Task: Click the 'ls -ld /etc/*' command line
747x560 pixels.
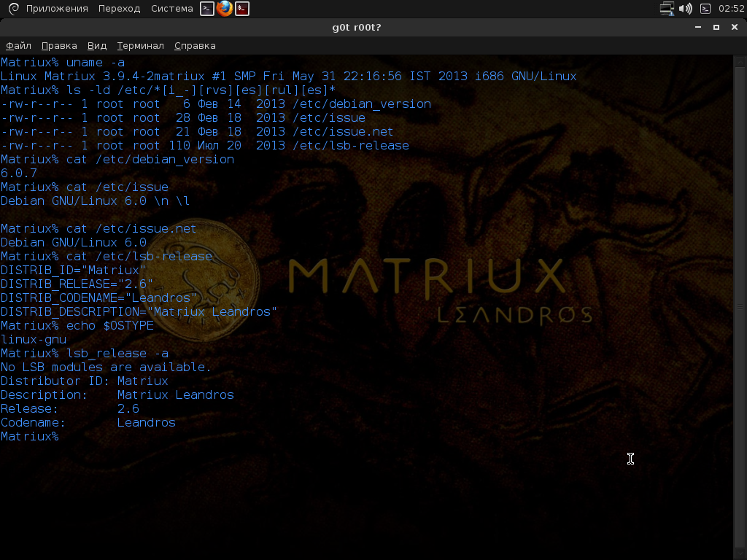Action: click(x=169, y=90)
